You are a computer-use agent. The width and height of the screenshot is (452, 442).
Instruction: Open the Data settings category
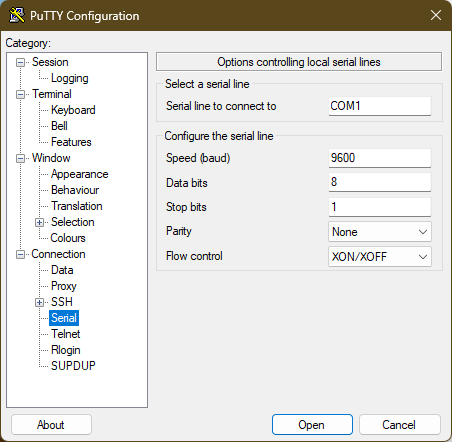(x=62, y=270)
